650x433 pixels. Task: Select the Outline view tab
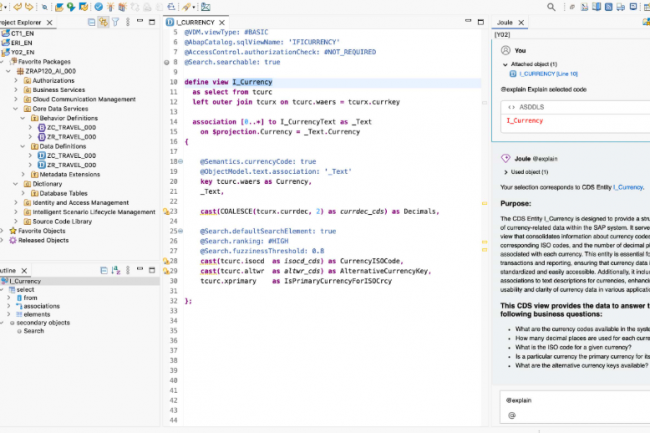point(8,271)
